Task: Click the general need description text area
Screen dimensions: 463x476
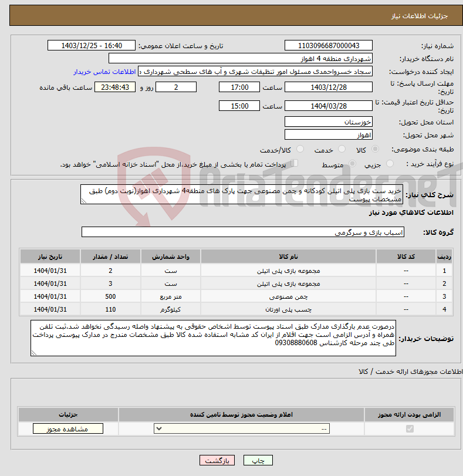Action: pyautogui.click(x=242, y=194)
